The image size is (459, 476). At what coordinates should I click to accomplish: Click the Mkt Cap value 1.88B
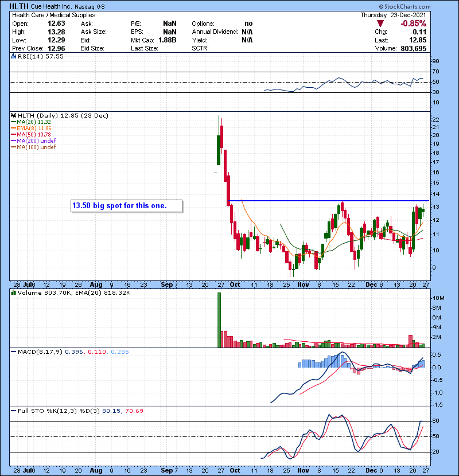coord(168,40)
